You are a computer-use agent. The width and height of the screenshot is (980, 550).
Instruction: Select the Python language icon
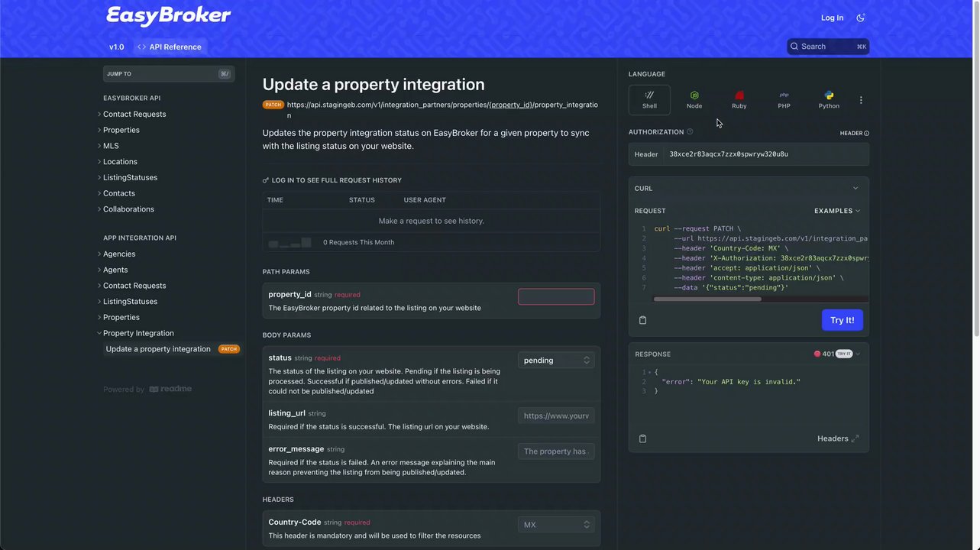(829, 99)
